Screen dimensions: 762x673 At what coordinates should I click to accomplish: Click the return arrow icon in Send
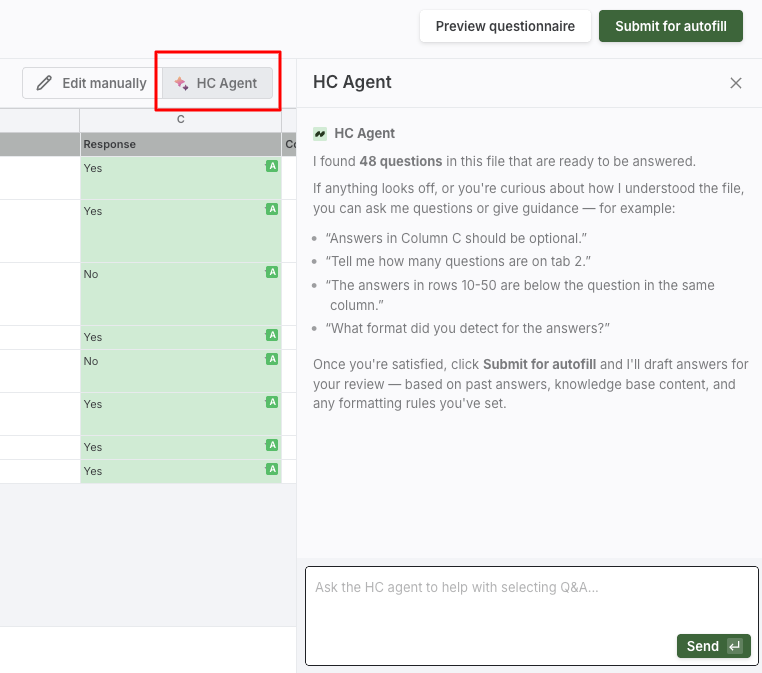[x=734, y=646]
